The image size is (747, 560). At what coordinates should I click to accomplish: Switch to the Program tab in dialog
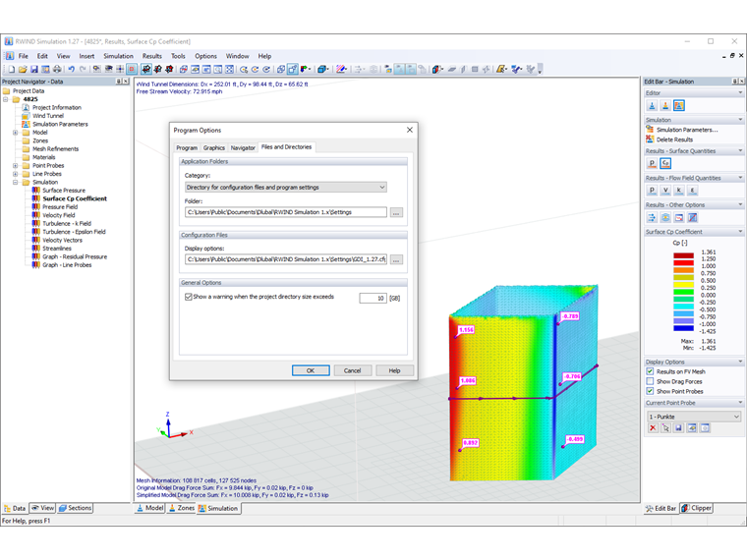pyautogui.click(x=187, y=148)
